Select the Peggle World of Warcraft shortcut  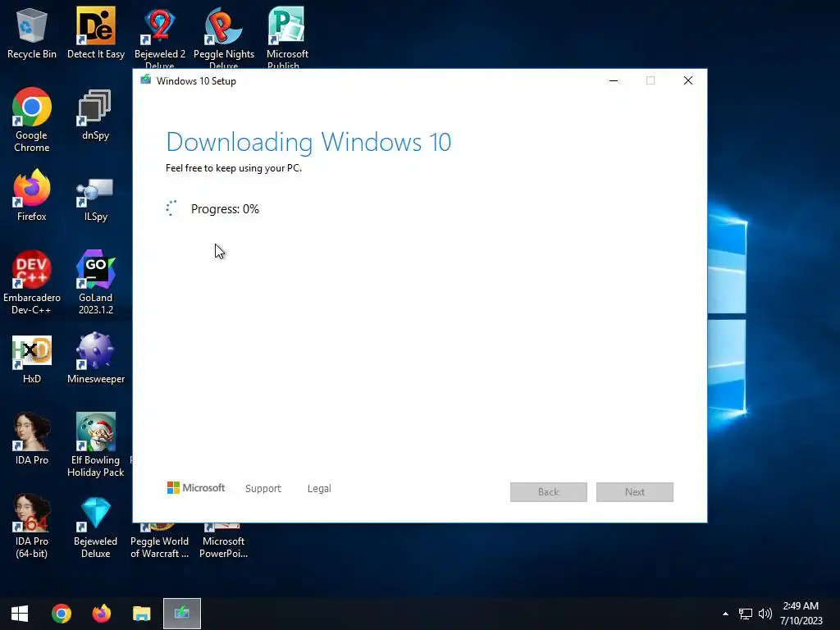pos(160,541)
